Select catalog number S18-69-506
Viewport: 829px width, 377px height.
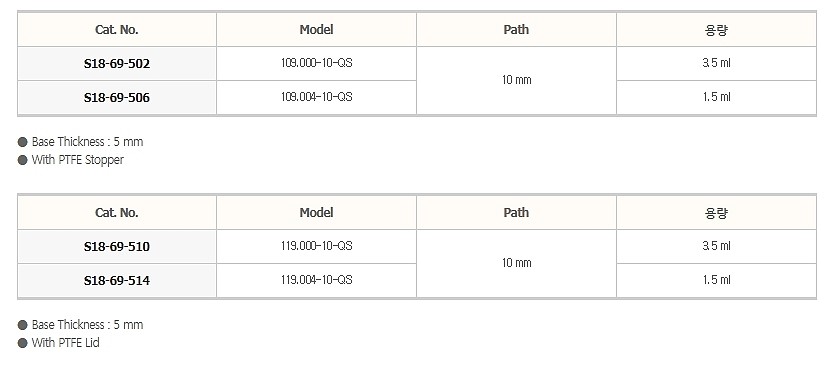tap(117, 98)
